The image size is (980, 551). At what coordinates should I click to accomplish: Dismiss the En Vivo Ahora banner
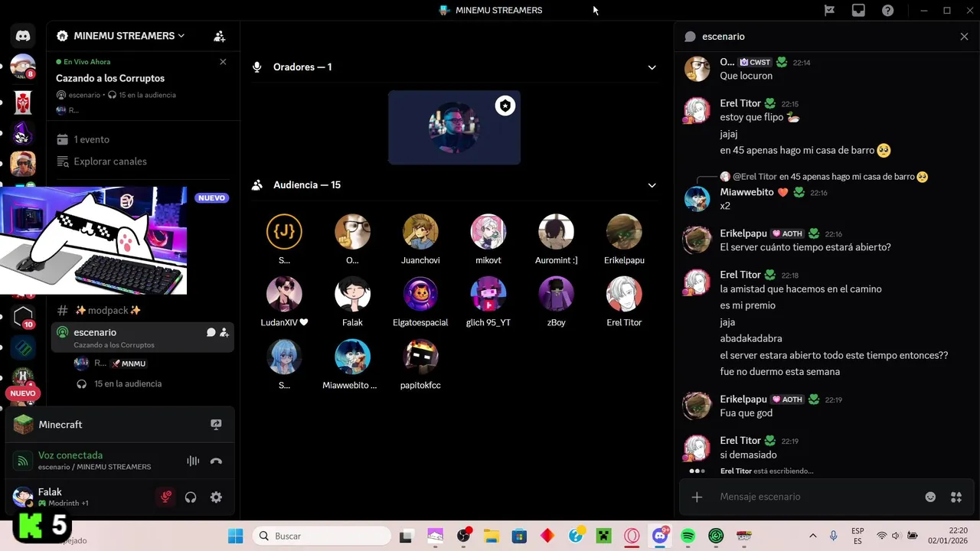[x=223, y=62]
